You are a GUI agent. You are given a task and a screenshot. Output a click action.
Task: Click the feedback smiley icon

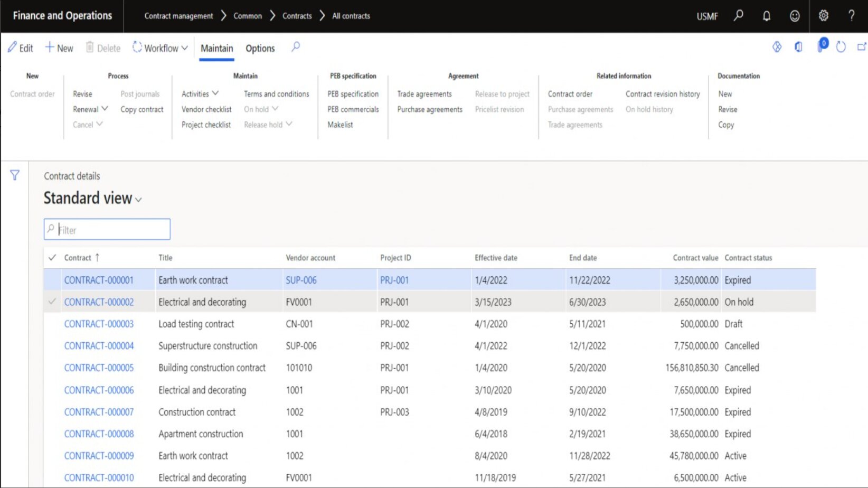click(x=795, y=16)
